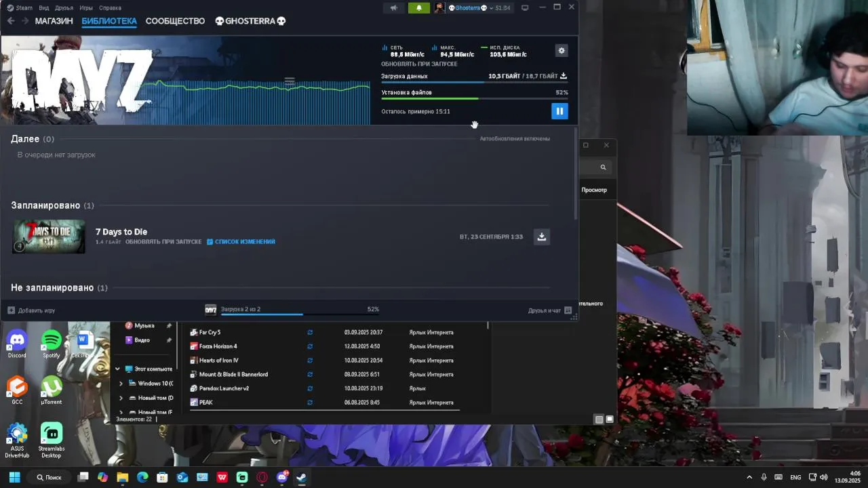Open the green notifications bell
This screenshot has width=868, height=488.
[x=418, y=8]
